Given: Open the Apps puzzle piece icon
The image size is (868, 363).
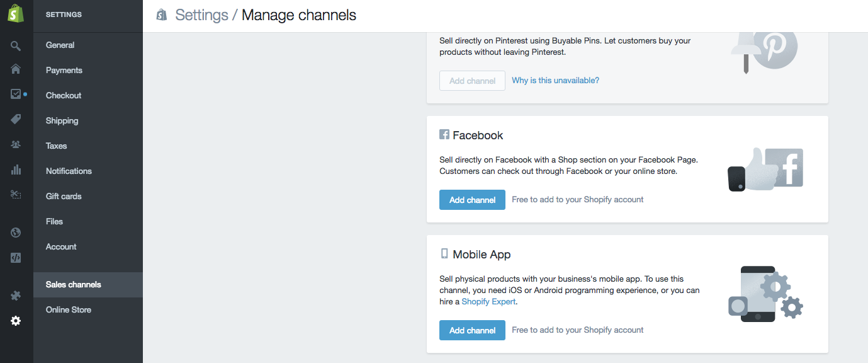Looking at the screenshot, I should pyautogui.click(x=16, y=296).
